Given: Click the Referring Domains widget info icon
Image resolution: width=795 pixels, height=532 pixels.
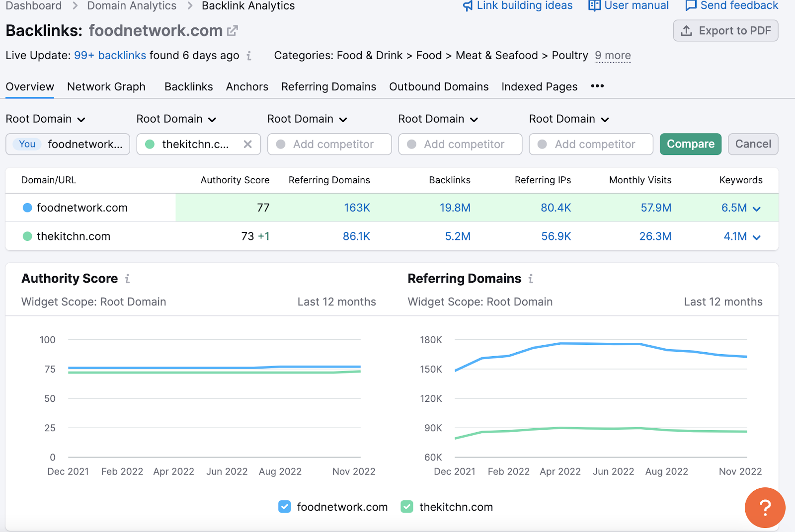Looking at the screenshot, I should [x=531, y=279].
